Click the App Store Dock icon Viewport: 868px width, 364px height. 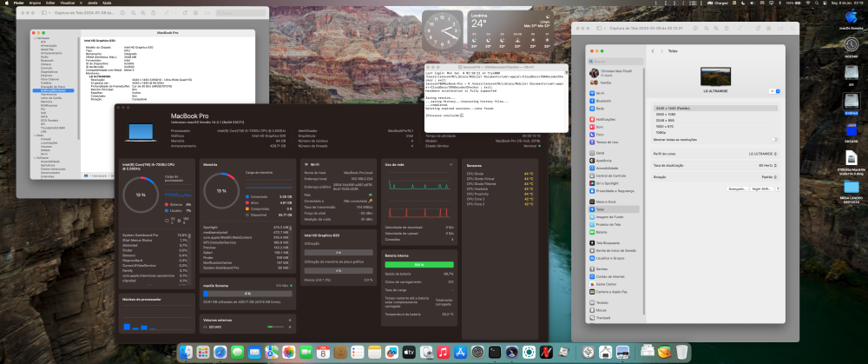pos(460,352)
